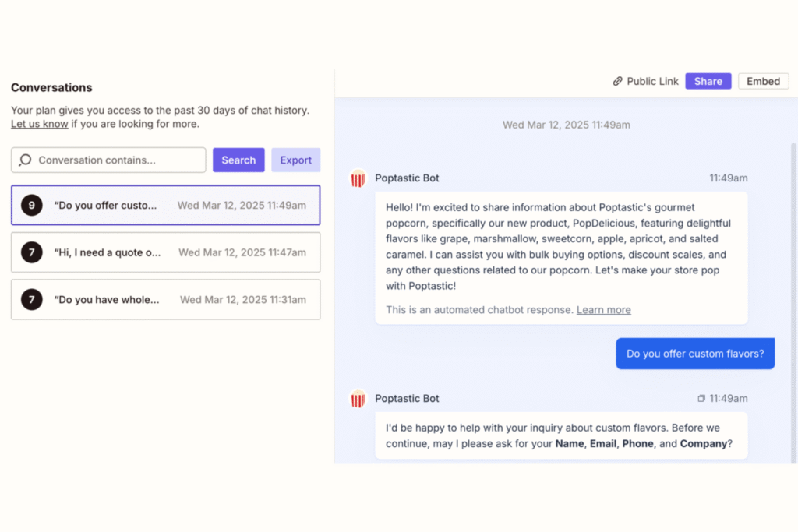Click the bold "Company" word in the bot reply
Screen dimensions: 798x532
[704, 443]
